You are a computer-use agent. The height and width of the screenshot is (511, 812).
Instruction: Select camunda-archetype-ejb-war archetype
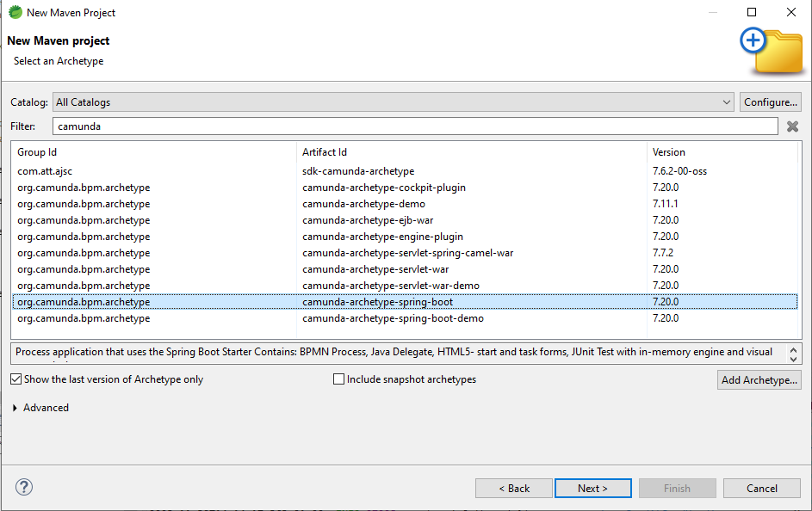pyautogui.click(x=405, y=220)
